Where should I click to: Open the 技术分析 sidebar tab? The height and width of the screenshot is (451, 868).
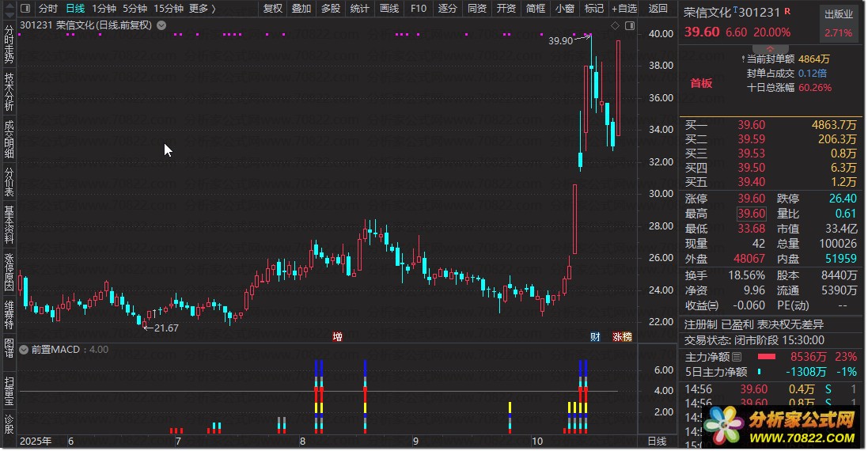coord(9,91)
